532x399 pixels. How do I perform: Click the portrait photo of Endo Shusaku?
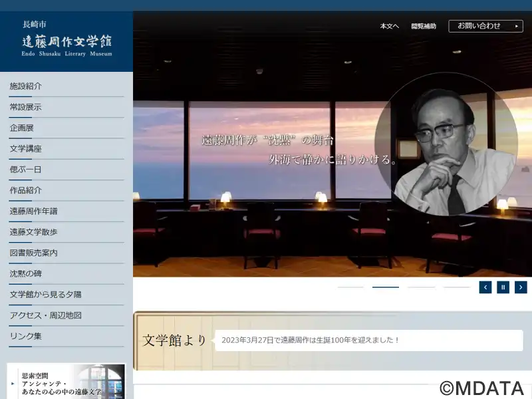click(x=446, y=144)
